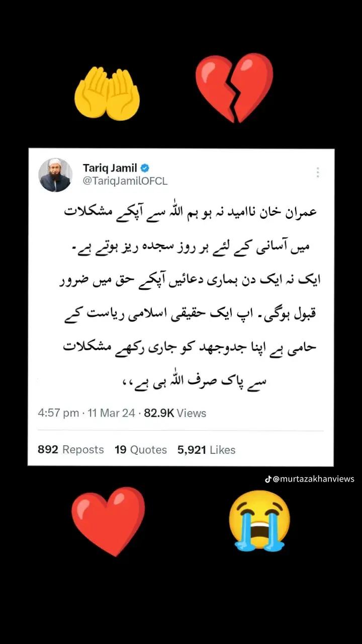Screen dimensions: 362x644
Task: Click the 82.9K Views count
Action: pos(175,413)
